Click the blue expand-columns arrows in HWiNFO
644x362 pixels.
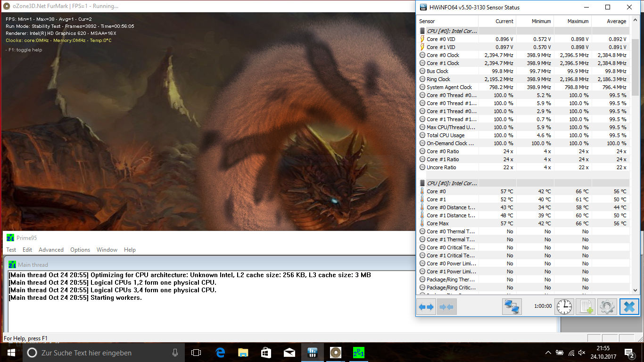426,307
